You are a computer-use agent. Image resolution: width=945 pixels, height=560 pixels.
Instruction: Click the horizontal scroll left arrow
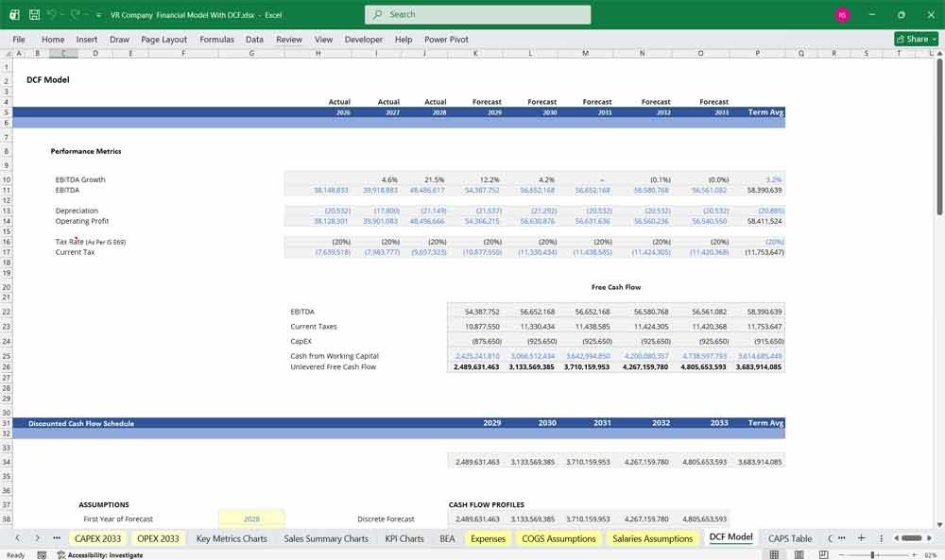click(x=896, y=537)
